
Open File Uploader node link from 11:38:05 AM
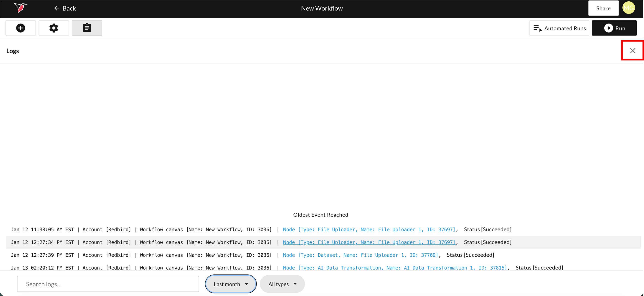pyautogui.click(x=369, y=230)
